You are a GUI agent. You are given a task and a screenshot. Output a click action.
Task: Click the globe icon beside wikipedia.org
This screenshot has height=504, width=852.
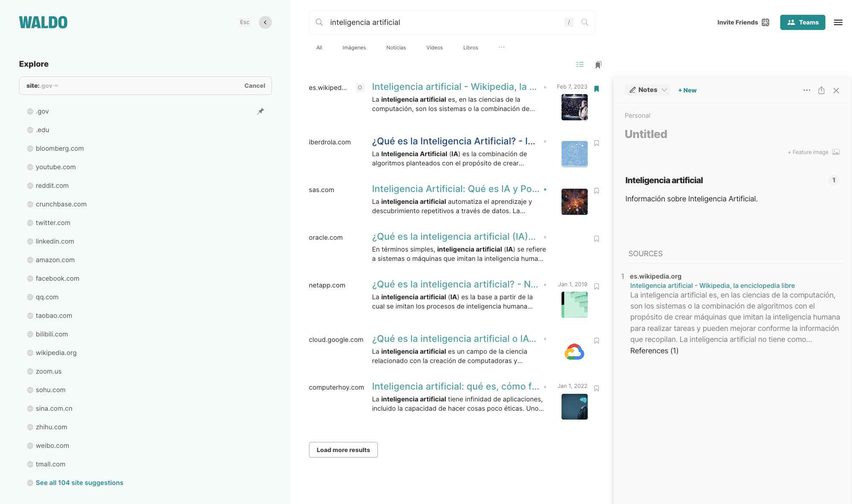(x=30, y=353)
